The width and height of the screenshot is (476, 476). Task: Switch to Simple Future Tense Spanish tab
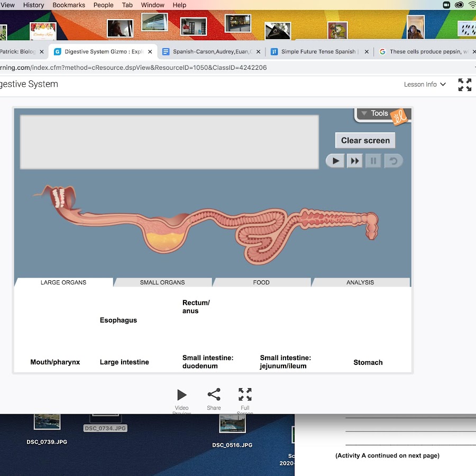click(317, 52)
